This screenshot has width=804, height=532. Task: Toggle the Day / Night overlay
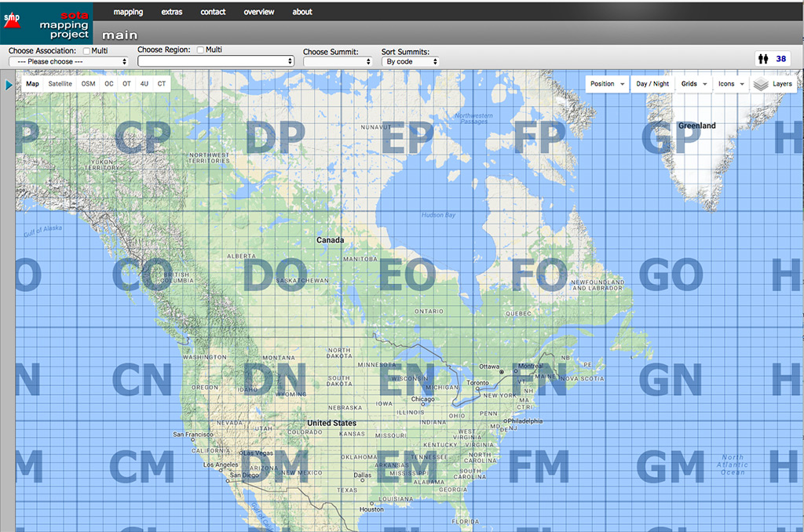[x=652, y=84]
